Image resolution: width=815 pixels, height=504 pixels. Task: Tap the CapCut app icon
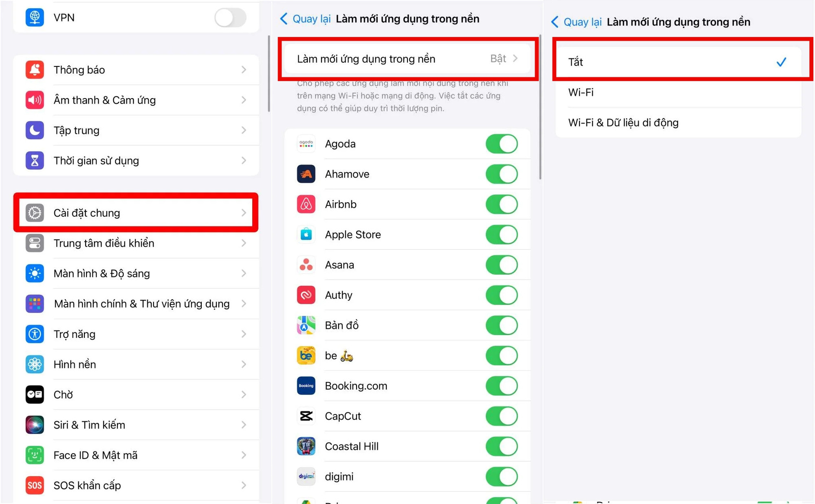(306, 416)
